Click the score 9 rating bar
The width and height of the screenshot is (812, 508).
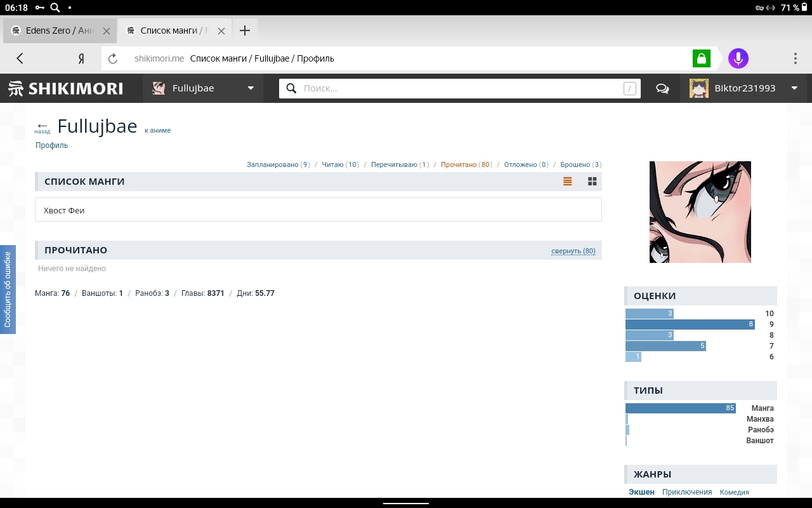(x=690, y=324)
